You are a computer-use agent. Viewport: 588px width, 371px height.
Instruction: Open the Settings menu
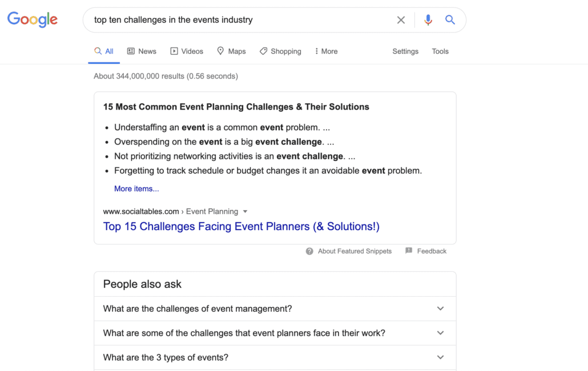coord(405,51)
